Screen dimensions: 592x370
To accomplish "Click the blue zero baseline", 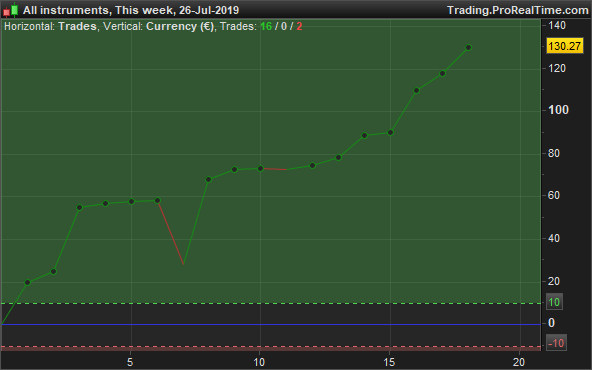I will tap(271, 324).
